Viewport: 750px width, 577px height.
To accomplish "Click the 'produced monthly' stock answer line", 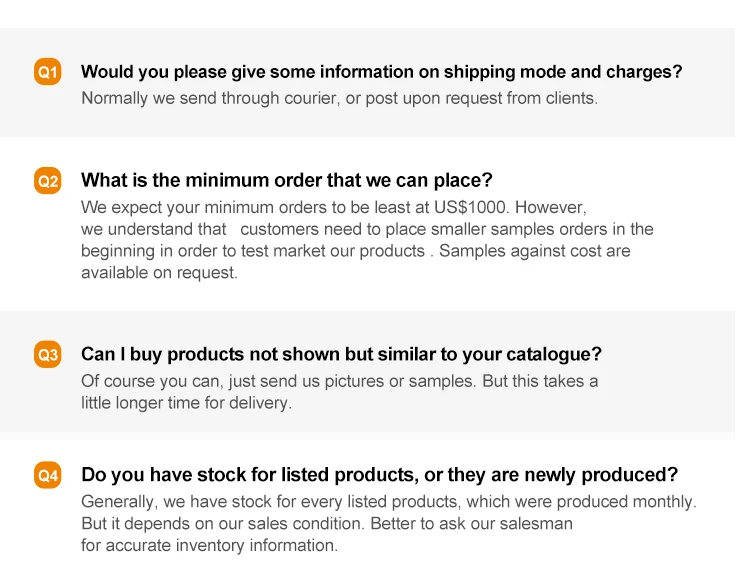I will (x=388, y=501).
